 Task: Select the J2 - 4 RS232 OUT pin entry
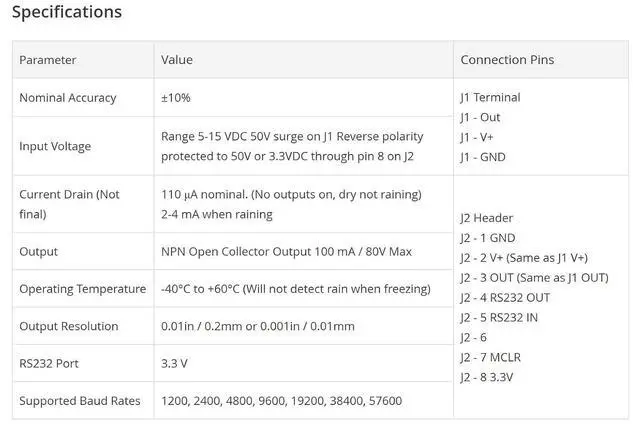[505, 298]
